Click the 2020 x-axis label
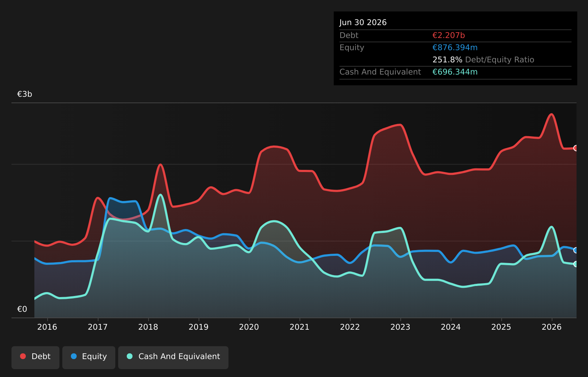The height and width of the screenshot is (377, 588). point(249,327)
